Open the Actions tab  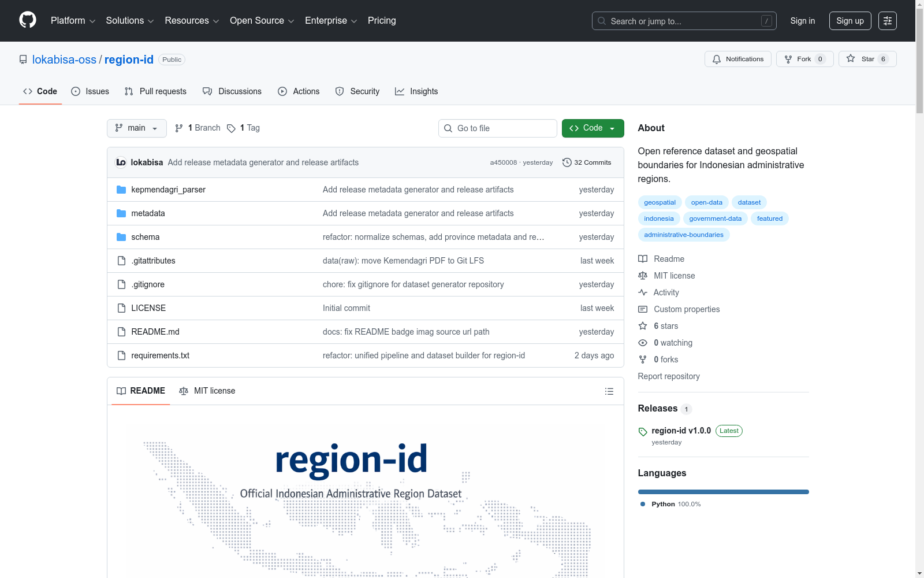(299, 91)
